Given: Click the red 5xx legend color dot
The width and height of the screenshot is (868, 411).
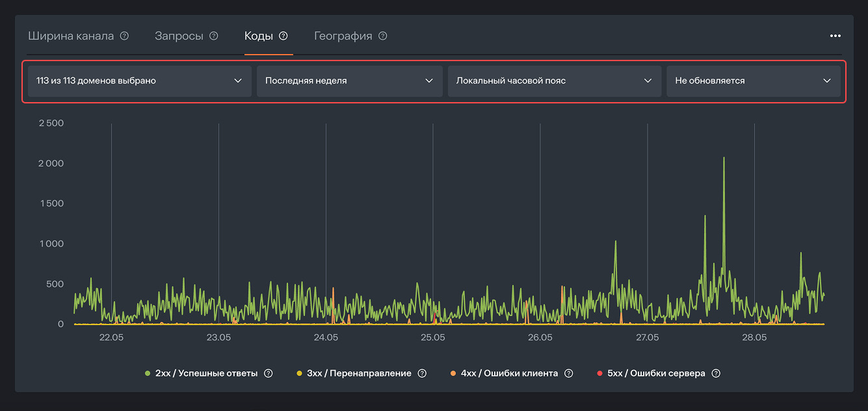Looking at the screenshot, I should click(x=599, y=373).
